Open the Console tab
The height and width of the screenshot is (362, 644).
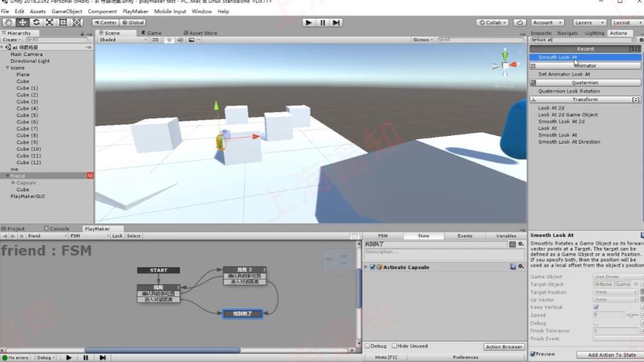point(57,229)
